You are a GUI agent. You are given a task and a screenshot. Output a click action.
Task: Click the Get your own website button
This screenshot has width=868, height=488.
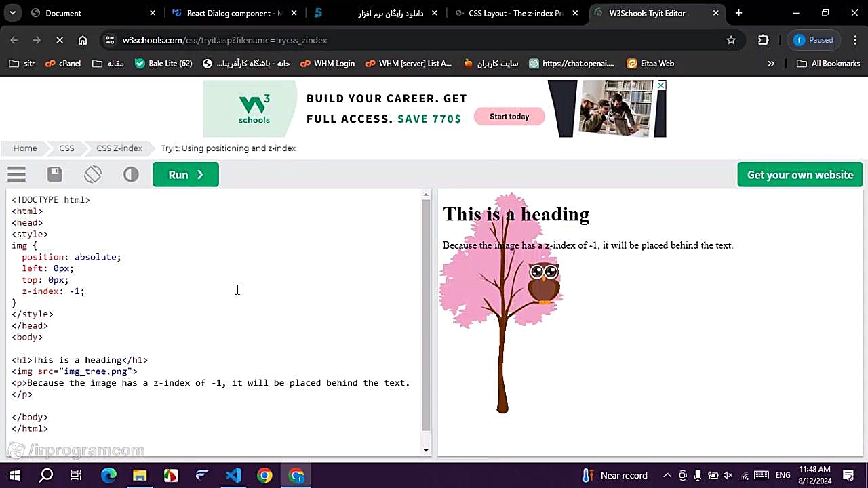coord(800,175)
